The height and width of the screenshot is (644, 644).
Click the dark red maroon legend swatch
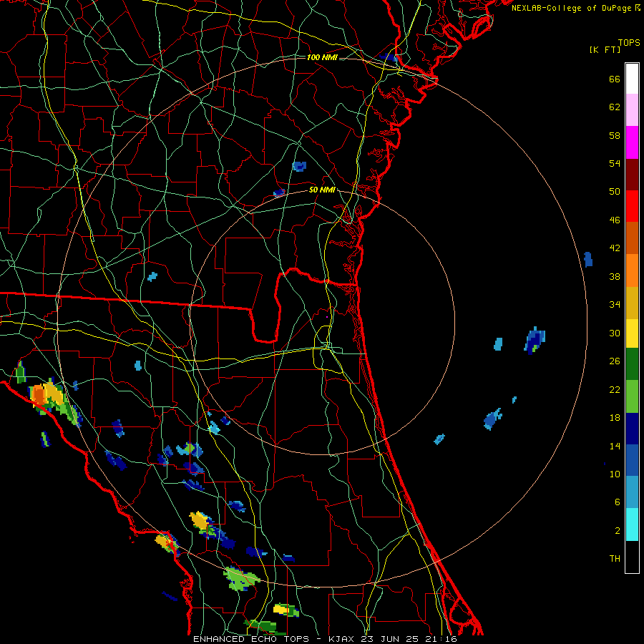[x=632, y=175]
